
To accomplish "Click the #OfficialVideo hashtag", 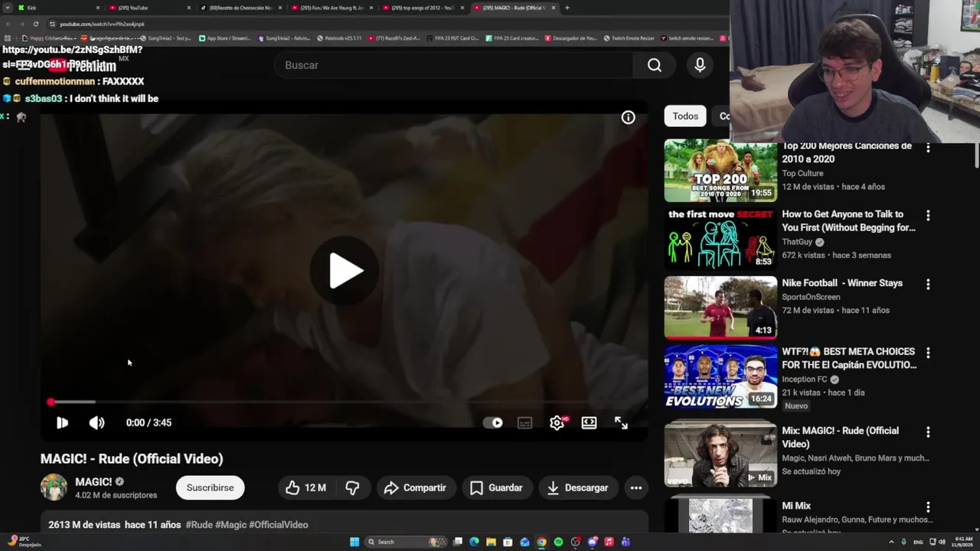I will click(x=279, y=525).
